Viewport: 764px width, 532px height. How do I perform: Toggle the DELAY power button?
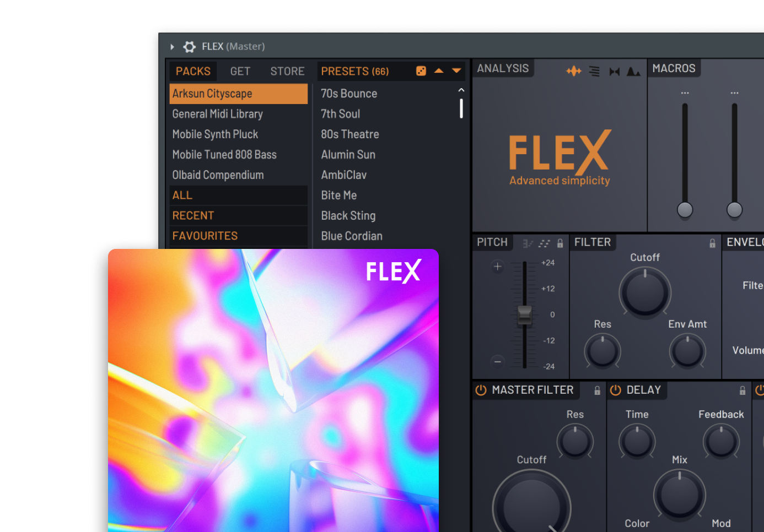point(616,390)
